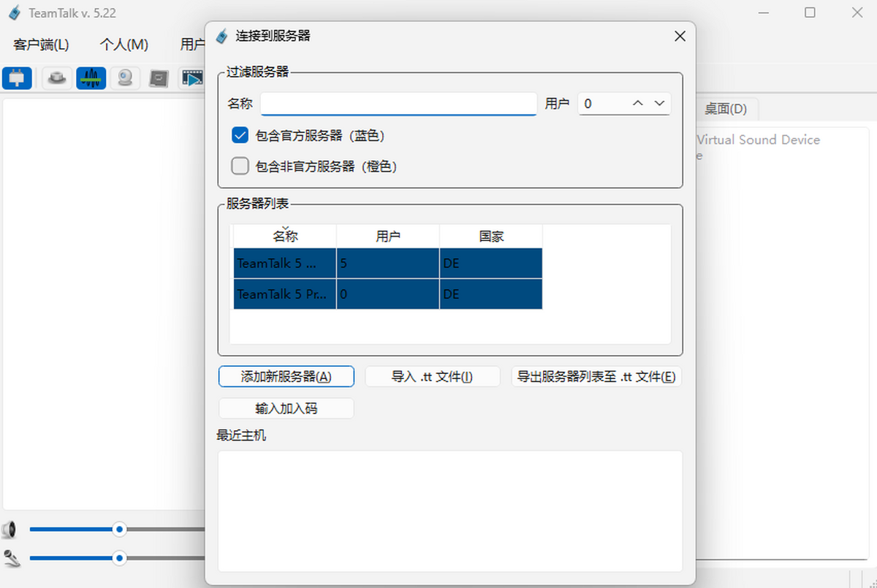Toggle the voice activation waveform icon
Screen dimensions: 877x588
(x=91, y=77)
